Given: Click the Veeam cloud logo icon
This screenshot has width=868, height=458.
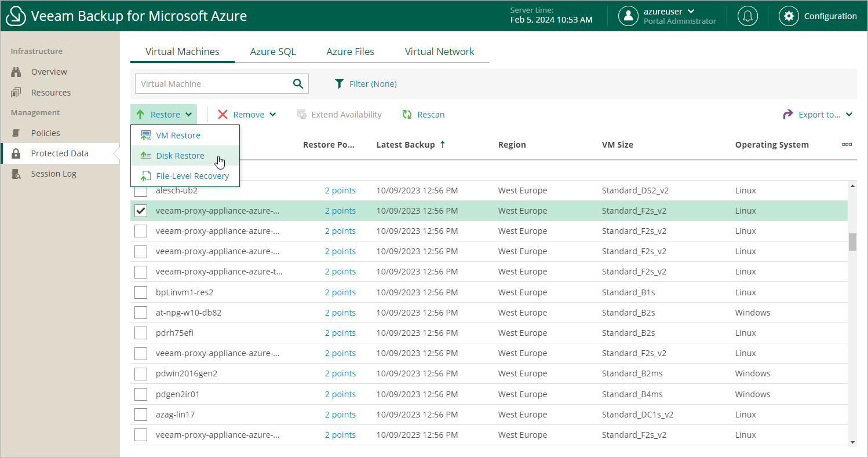Looking at the screenshot, I should 16,16.
